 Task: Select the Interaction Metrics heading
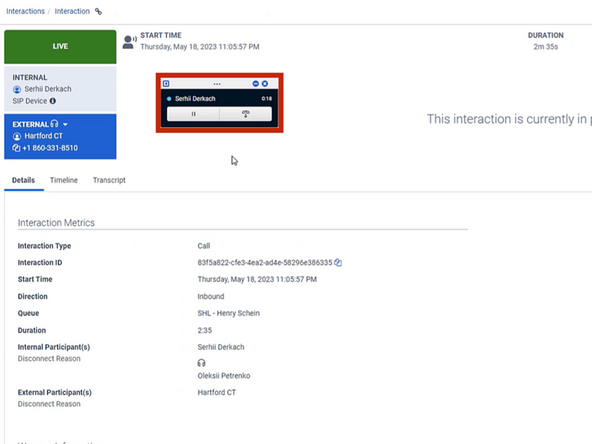click(56, 223)
